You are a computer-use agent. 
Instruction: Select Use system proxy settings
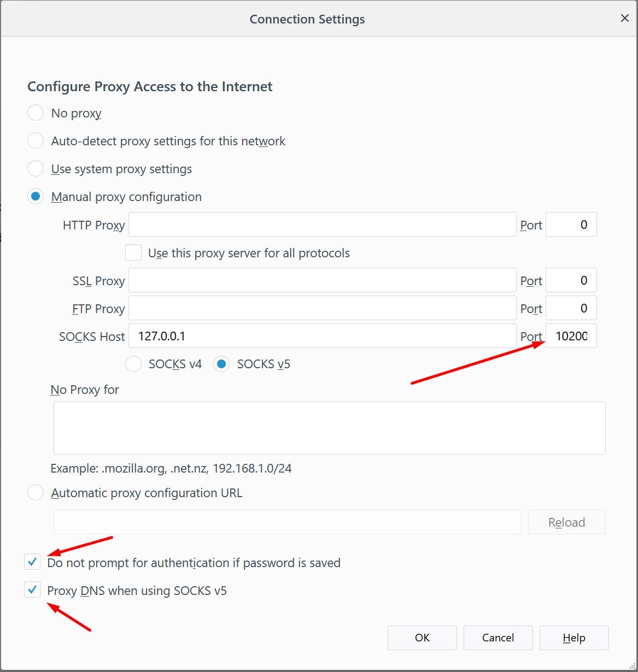[x=36, y=169]
